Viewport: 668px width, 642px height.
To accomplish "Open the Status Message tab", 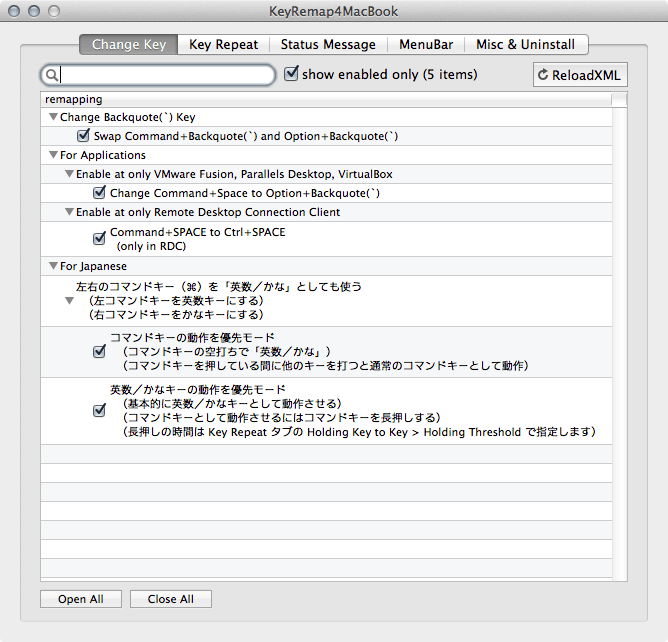I will (x=328, y=45).
